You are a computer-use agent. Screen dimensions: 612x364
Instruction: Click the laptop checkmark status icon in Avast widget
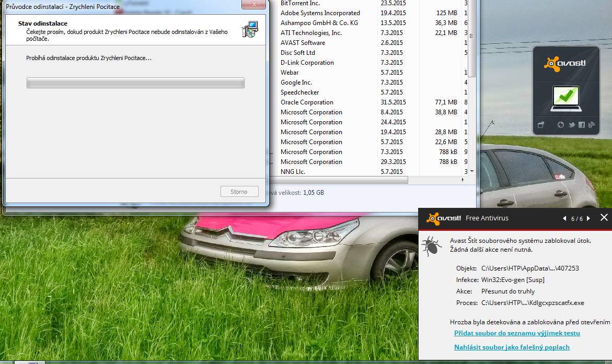click(x=566, y=99)
